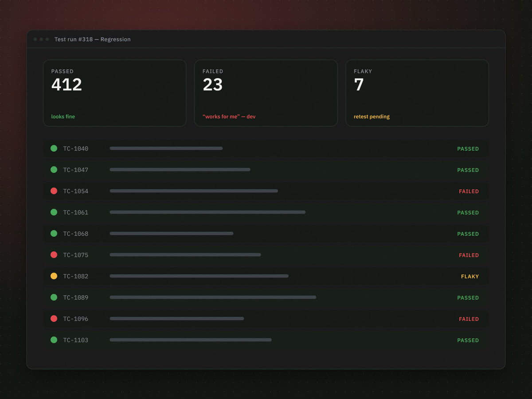Click the 7 flaky count

coord(359,85)
